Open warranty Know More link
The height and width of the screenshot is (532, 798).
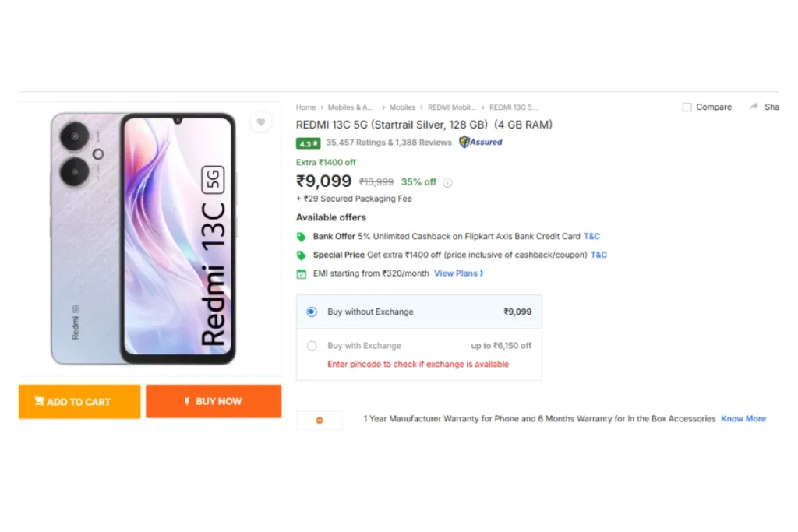pos(743,418)
